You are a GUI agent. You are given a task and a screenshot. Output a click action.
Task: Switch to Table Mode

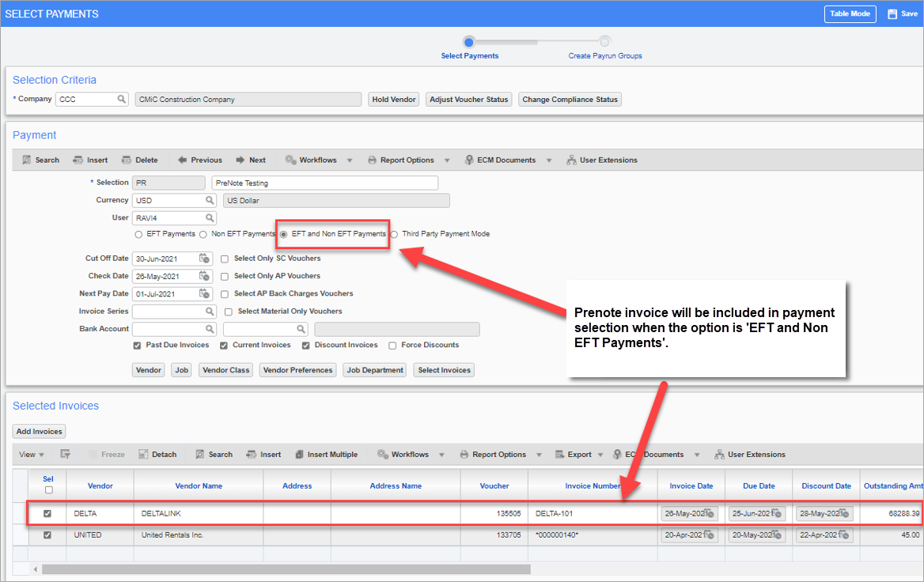pos(850,13)
